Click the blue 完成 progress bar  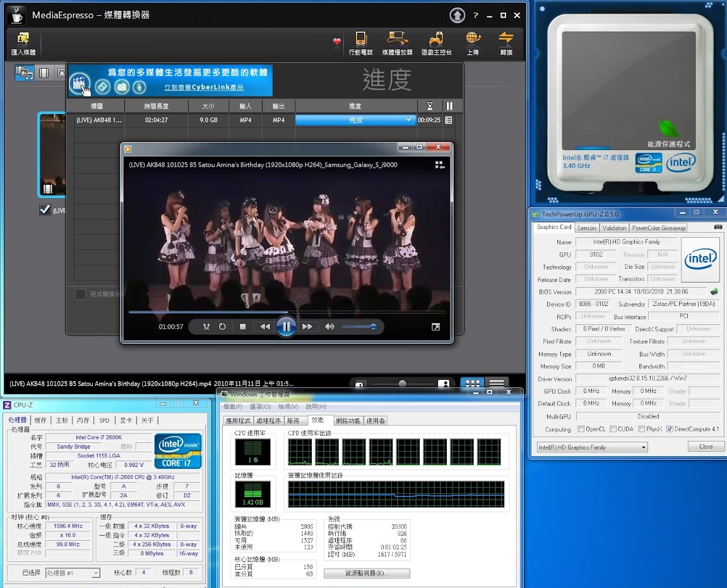[355, 120]
